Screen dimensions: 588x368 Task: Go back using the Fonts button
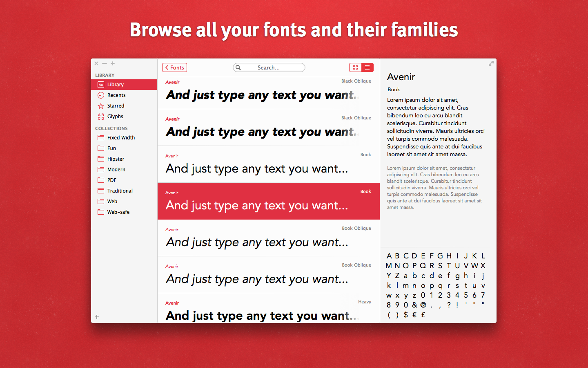(174, 68)
